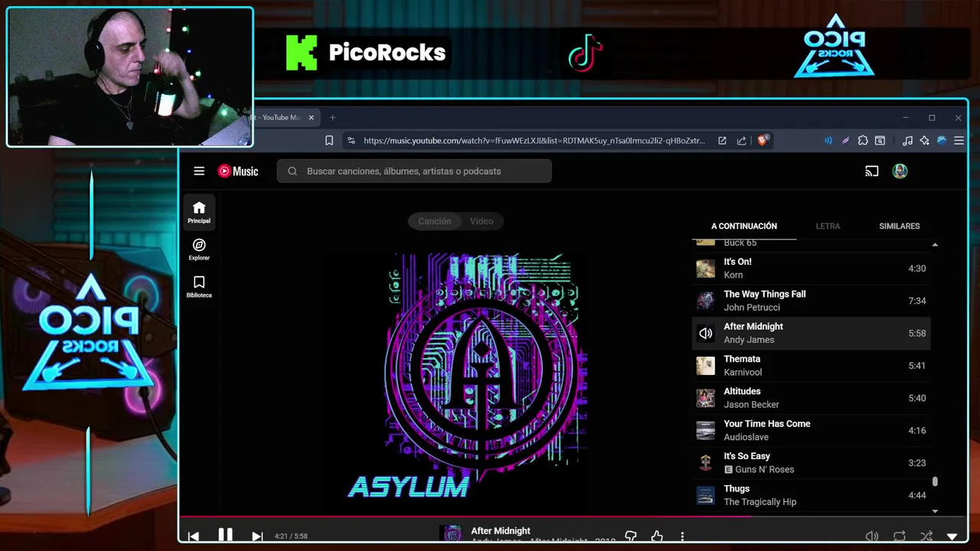
Task: Go to Principal home section
Action: (x=199, y=212)
